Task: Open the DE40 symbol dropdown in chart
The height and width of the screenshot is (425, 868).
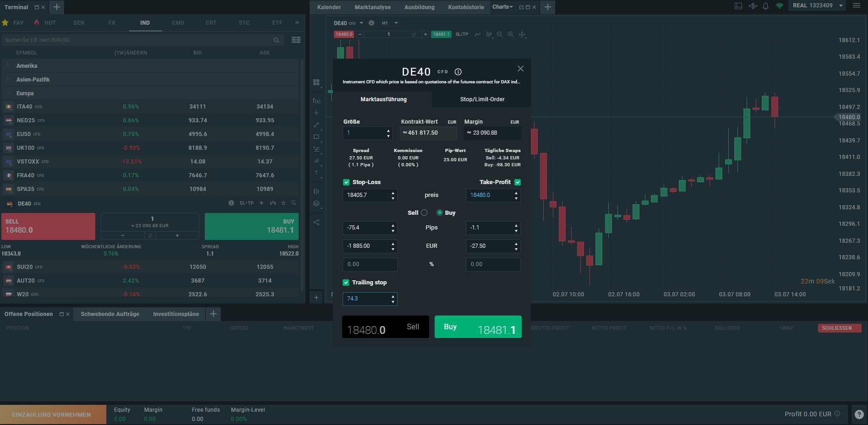Action: click(x=361, y=23)
